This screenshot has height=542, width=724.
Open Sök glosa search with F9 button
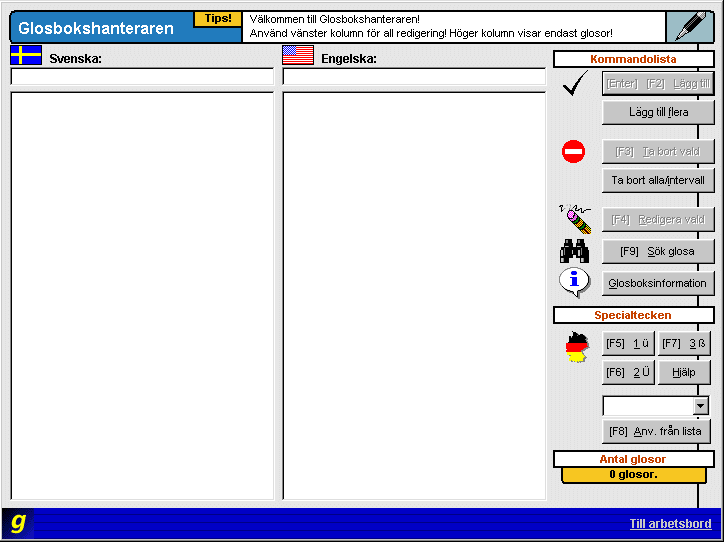point(658,251)
